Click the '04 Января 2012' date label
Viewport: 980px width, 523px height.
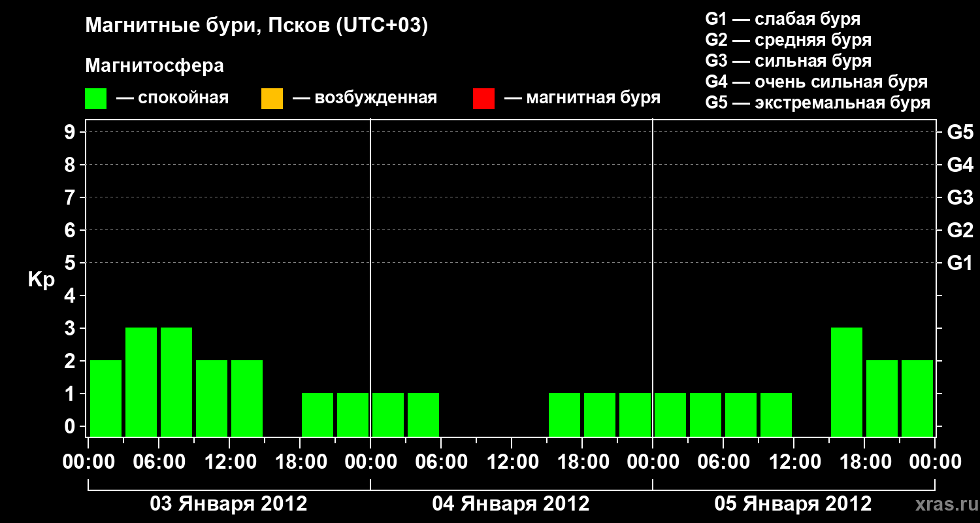tap(511, 504)
